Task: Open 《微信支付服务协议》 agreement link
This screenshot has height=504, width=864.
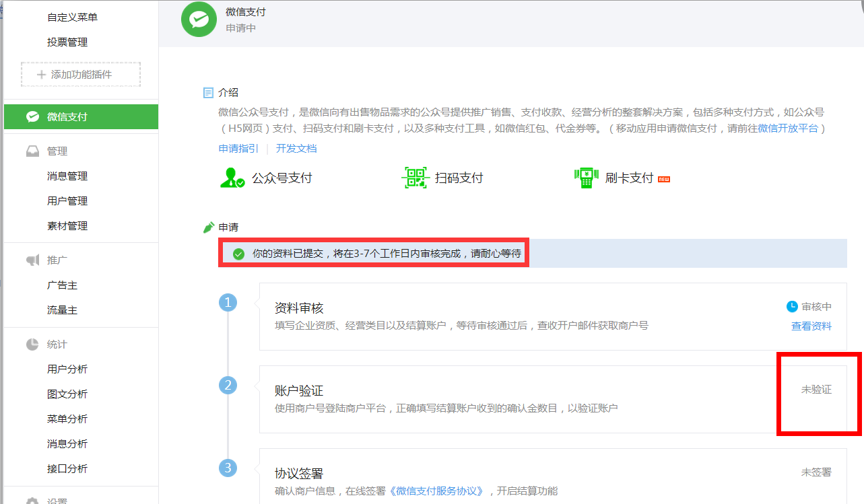Action: [438, 491]
